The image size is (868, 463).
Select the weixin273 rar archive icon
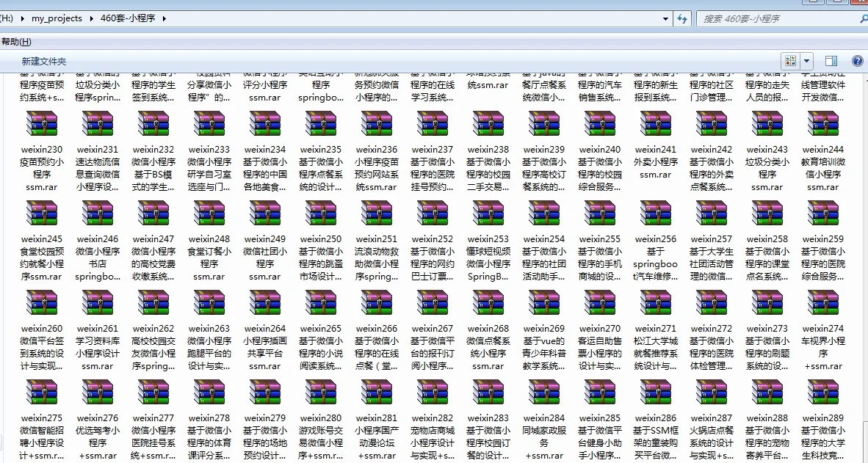(x=767, y=302)
